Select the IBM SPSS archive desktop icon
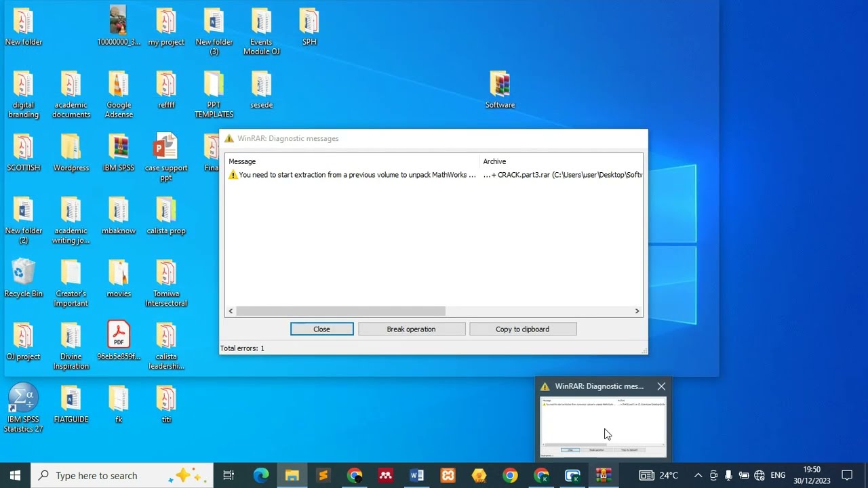The image size is (868, 488). click(119, 153)
